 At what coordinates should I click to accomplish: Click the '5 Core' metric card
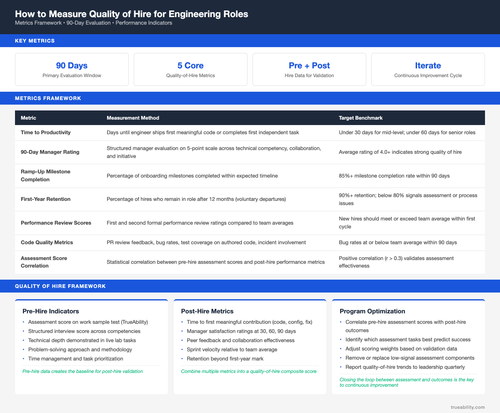click(190, 69)
